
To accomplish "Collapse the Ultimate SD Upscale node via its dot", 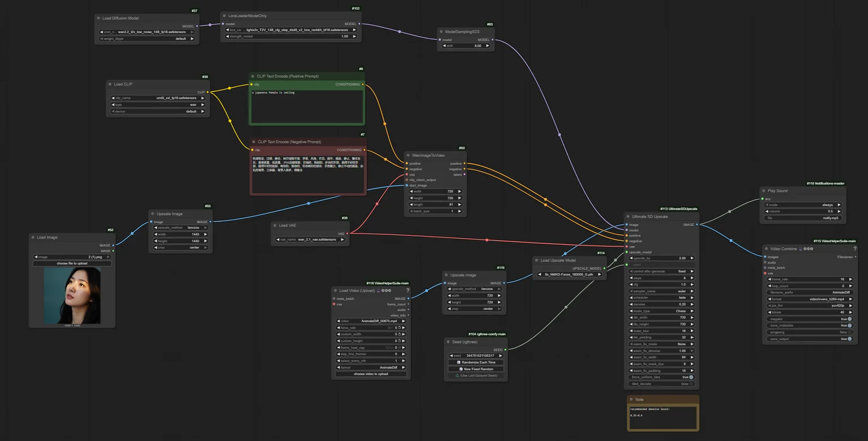I will point(628,216).
